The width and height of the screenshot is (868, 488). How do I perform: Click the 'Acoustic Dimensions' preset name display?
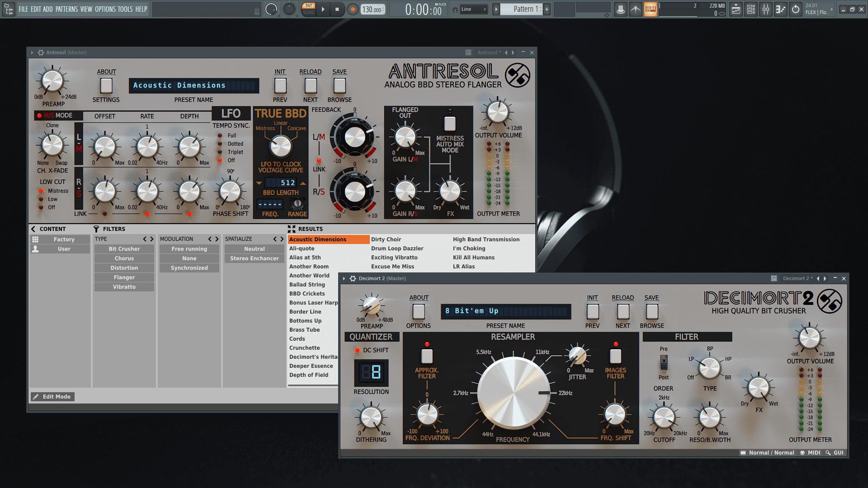pos(194,85)
